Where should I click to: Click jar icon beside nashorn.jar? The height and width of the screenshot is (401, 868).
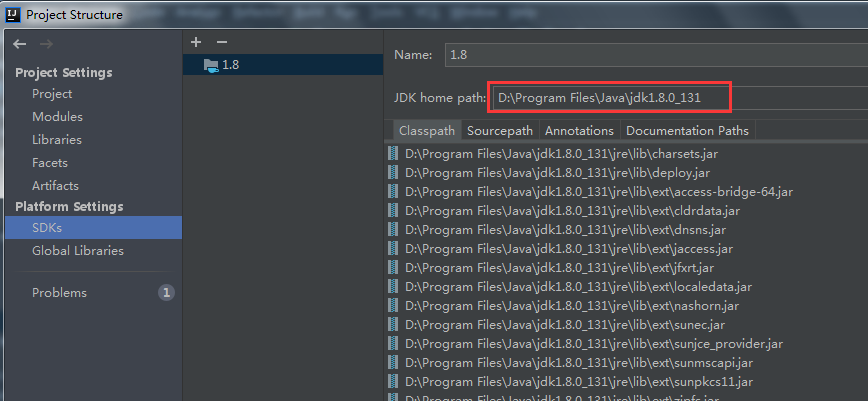point(393,306)
